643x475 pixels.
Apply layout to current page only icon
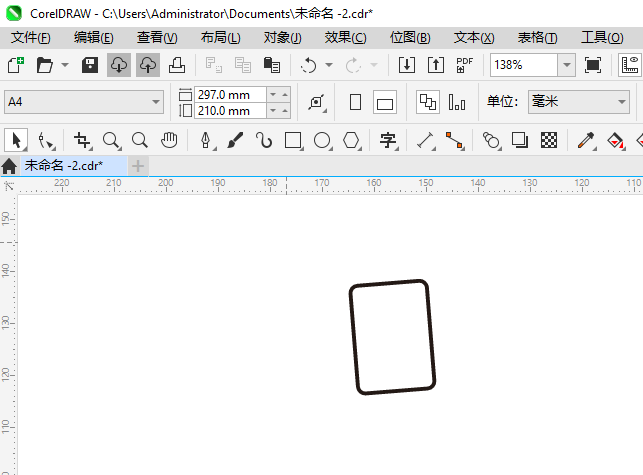pos(457,102)
